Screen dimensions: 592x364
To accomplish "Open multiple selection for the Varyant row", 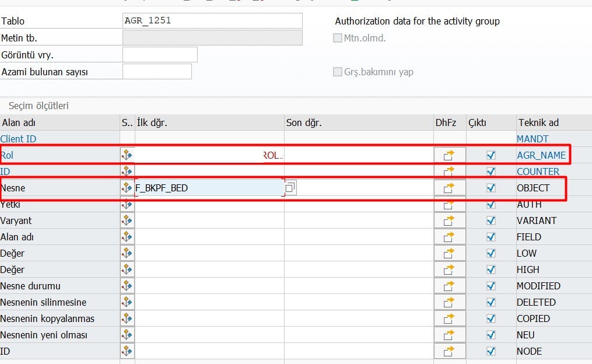I will click(127, 220).
